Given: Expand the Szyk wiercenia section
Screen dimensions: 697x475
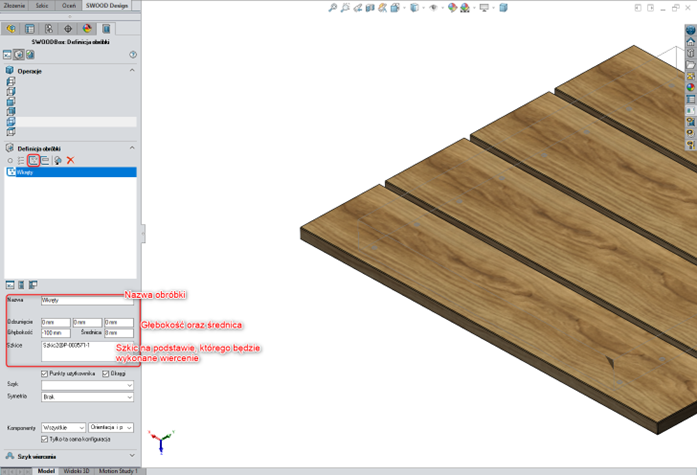Looking at the screenshot, I should (132, 456).
